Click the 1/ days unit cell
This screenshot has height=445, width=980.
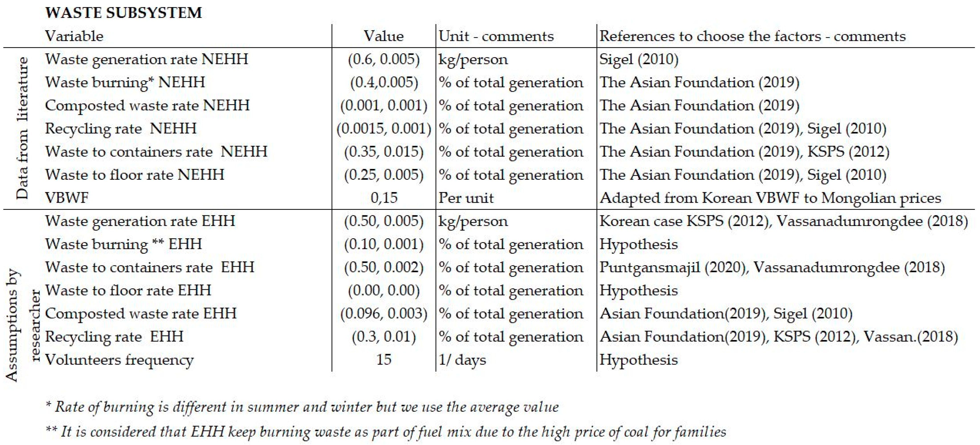[x=462, y=360]
